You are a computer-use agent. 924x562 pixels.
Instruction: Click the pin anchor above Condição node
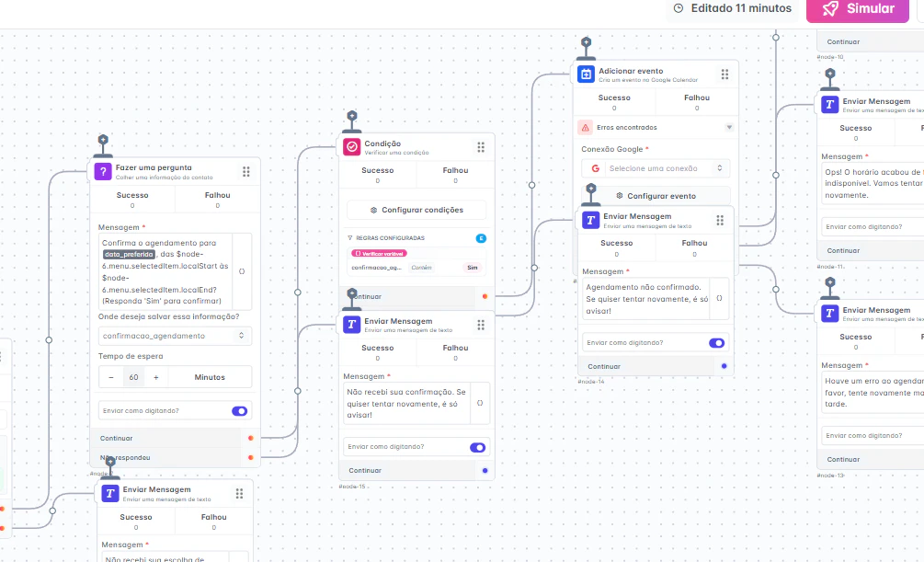click(x=352, y=116)
